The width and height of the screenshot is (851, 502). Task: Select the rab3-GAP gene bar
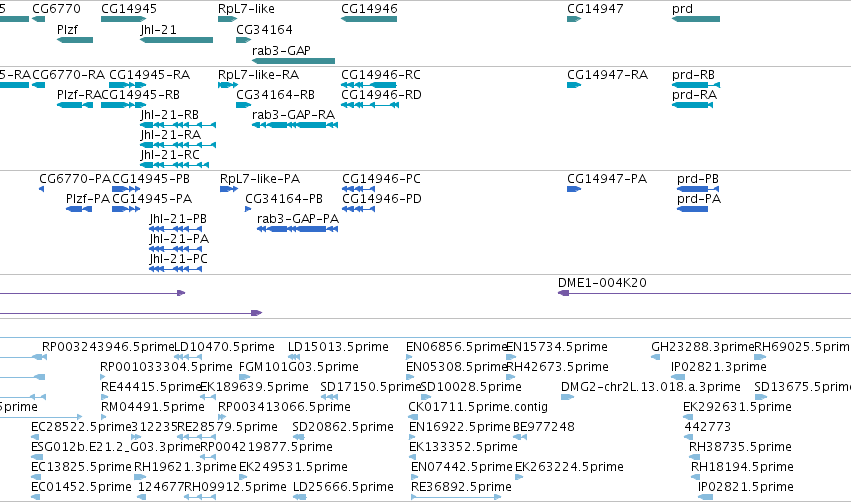294,61
